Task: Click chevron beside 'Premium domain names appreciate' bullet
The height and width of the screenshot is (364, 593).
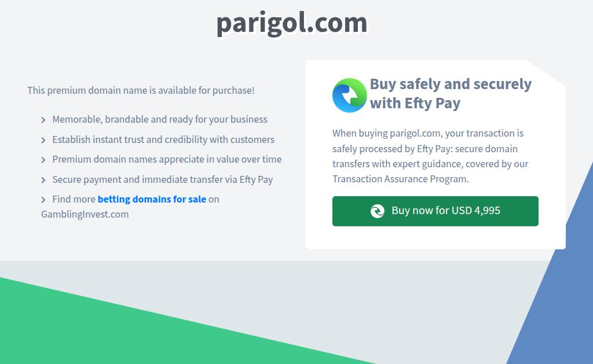Action: click(43, 160)
